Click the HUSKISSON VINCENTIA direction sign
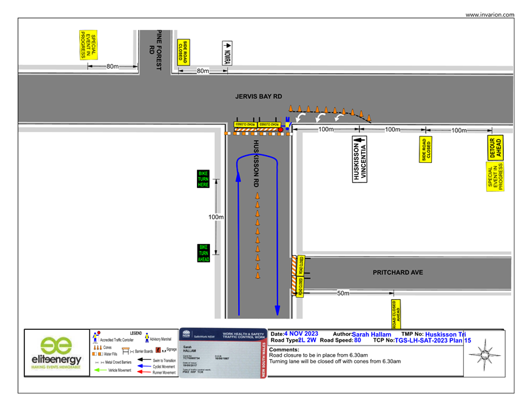 click(x=359, y=159)
